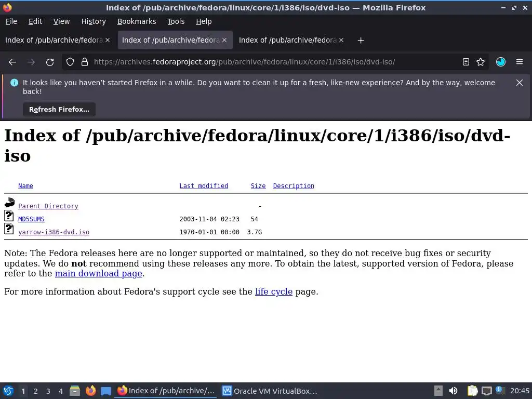Close the first Index of tab
The height and width of the screenshot is (399, 532).
point(108,40)
